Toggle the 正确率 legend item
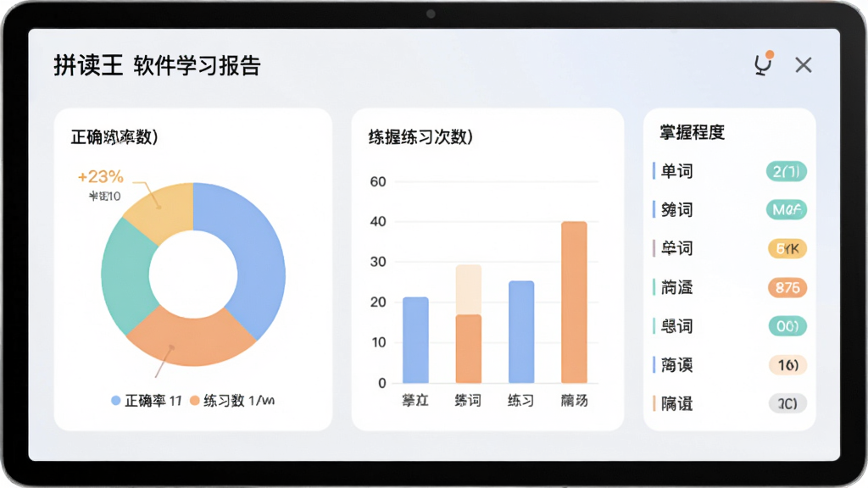The image size is (868, 488). pos(147,400)
